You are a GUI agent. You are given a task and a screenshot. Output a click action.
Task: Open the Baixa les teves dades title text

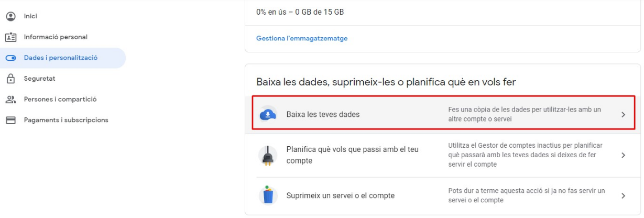(x=323, y=114)
